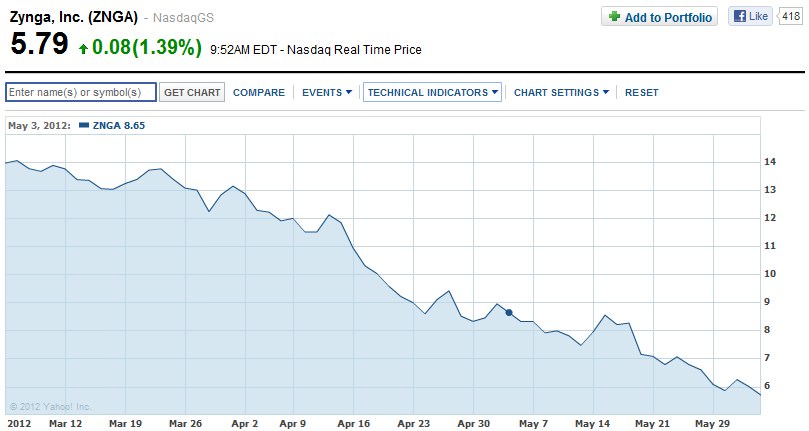This screenshot has width=809, height=431.
Task: Click the 0.08(1.39%) change value
Action: tap(147, 47)
